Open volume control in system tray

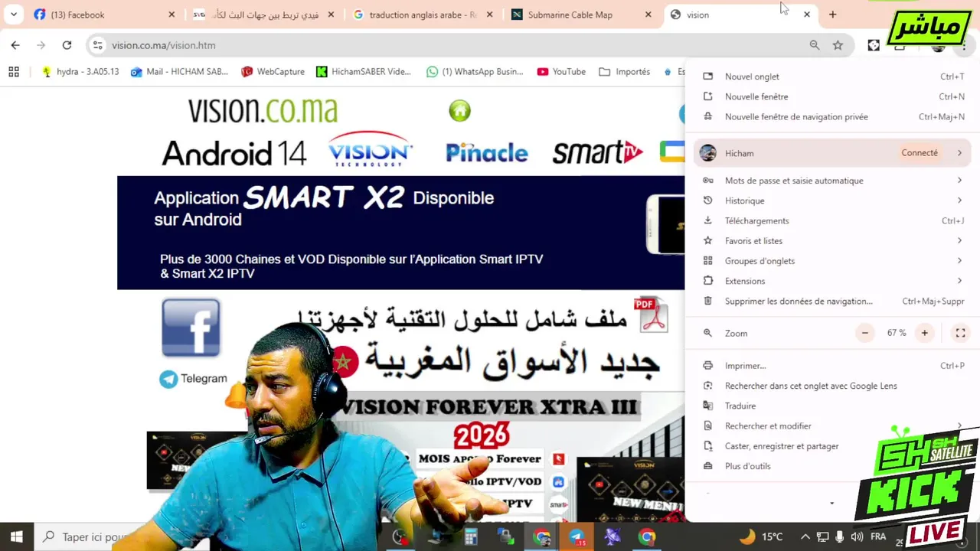(857, 536)
